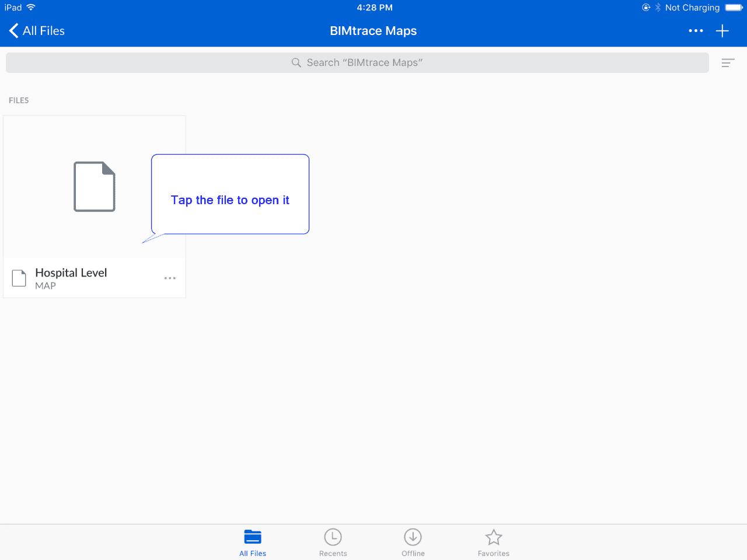Open the more options menu in header
The width and height of the screenshot is (747, 560).
click(696, 31)
